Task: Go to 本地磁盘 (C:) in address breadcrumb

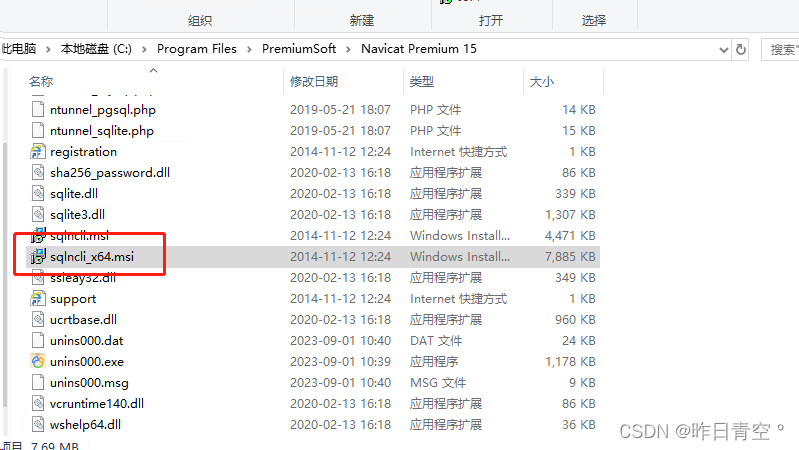Action: [96, 49]
